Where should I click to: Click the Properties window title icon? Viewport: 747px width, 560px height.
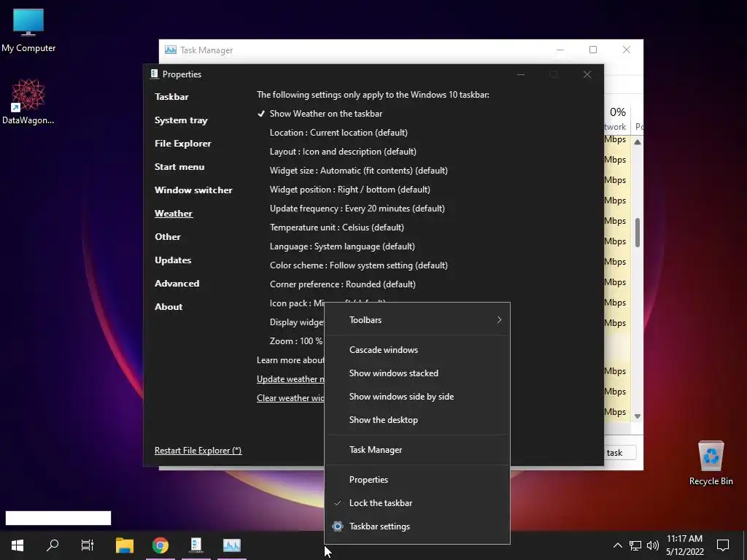(154, 74)
